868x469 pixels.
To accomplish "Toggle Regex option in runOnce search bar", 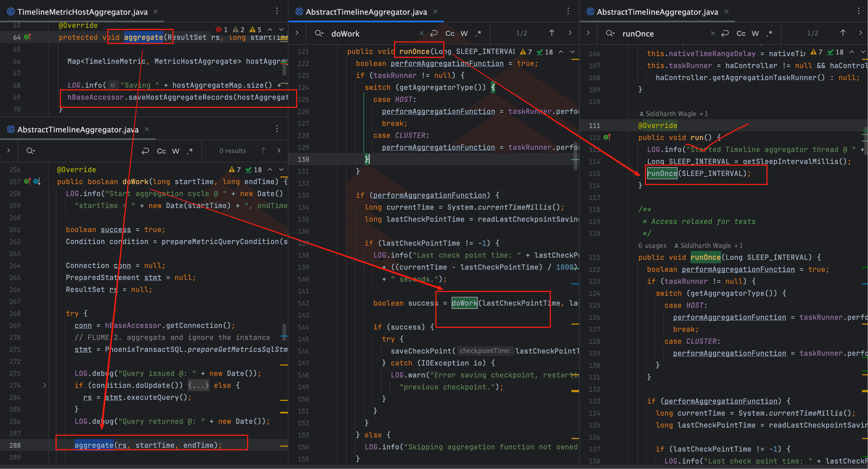I will 769,33.
